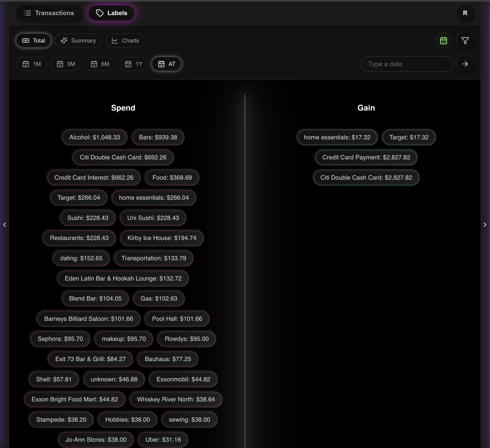Focus the Type a date field
490x448 pixels.
[407, 64]
